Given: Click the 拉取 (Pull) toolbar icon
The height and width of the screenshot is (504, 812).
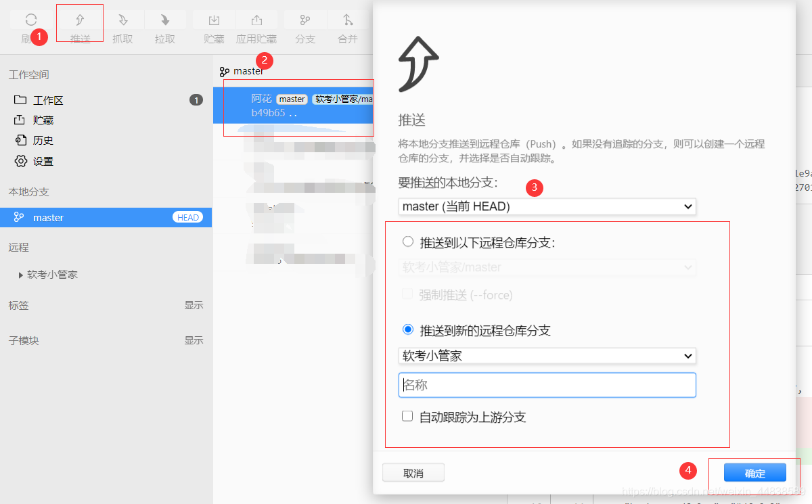Looking at the screenshot, I should (165, 20).
